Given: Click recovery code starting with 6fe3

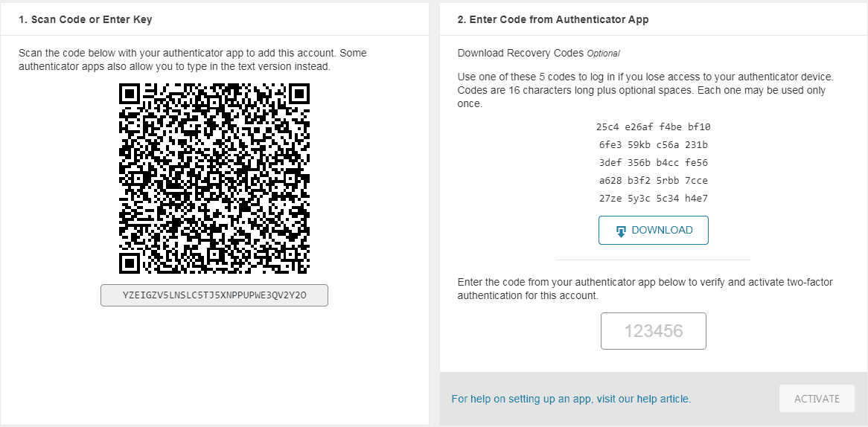Looking at the screenshot, I should (x=654, y=144).
